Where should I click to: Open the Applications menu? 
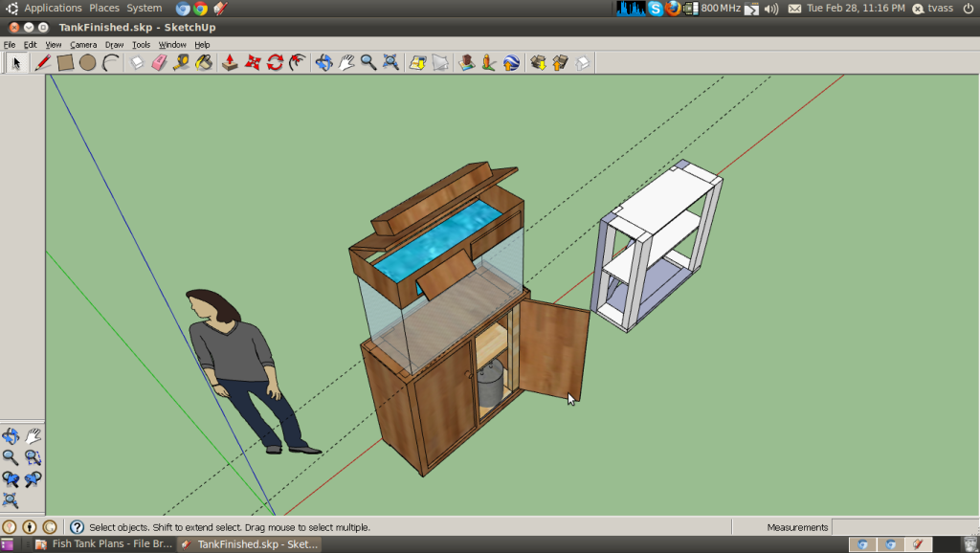53,8
